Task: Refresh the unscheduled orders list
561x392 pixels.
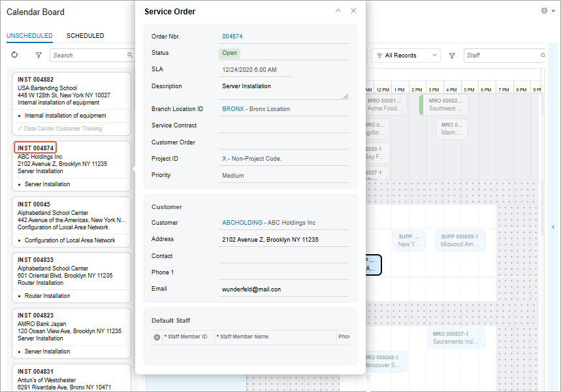Action: coord(14,56)
